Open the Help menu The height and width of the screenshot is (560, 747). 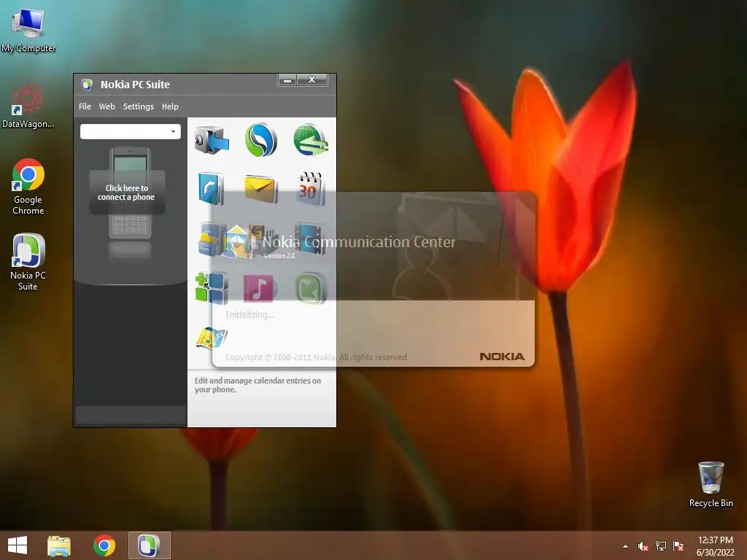[170, 106]
